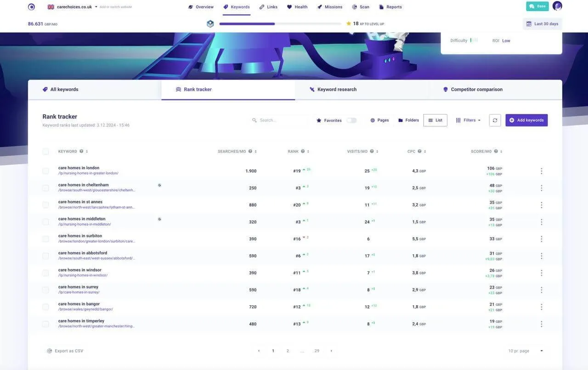Open the Scan section
The height and width of the screenshot is (370, 588).
[x=361, y=7]
